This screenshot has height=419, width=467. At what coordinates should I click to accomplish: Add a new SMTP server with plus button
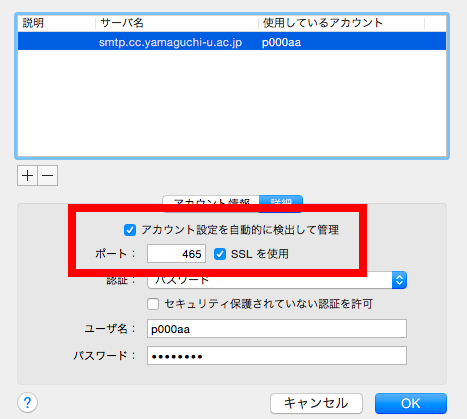tap(27, 175)
